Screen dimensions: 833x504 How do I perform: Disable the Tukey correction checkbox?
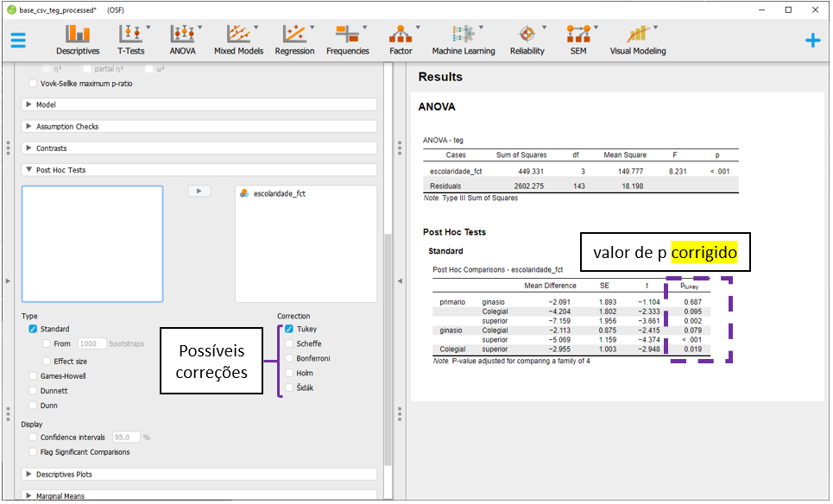pyautogui.click(x=289, y=330)
